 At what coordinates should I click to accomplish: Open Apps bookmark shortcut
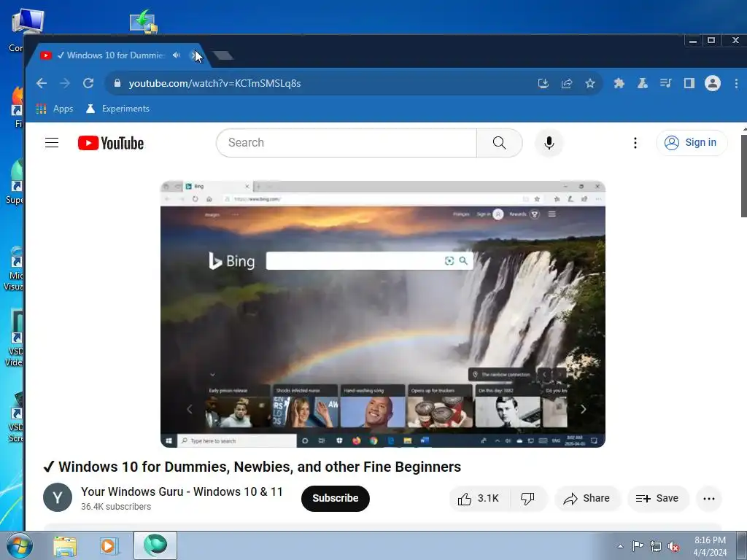pos(55,109)
